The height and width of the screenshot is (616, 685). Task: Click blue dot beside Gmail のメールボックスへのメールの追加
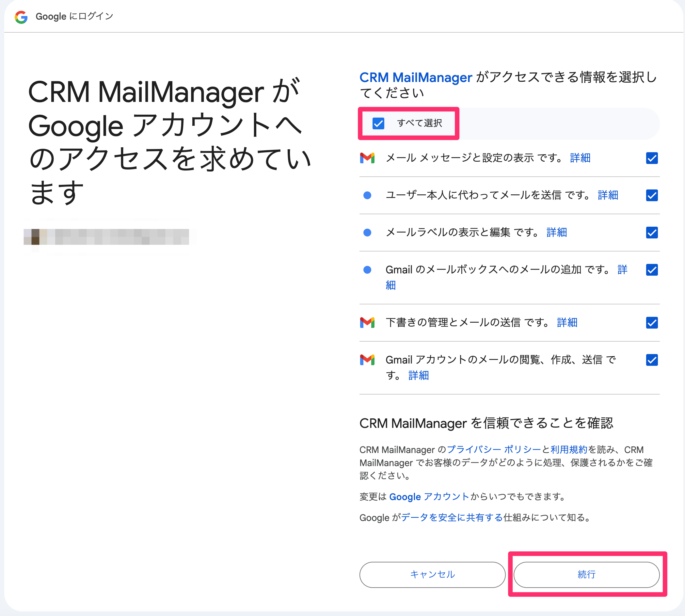367,270
